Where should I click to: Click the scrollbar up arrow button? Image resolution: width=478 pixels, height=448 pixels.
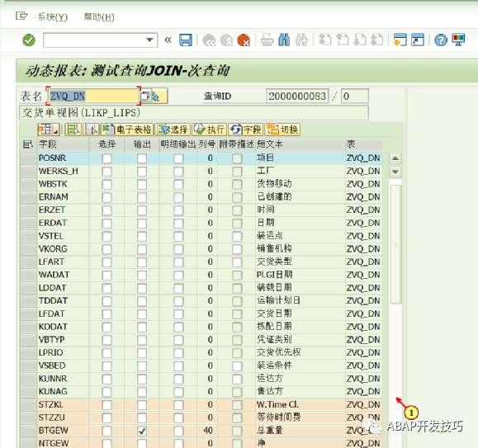(x=395, y=158)
